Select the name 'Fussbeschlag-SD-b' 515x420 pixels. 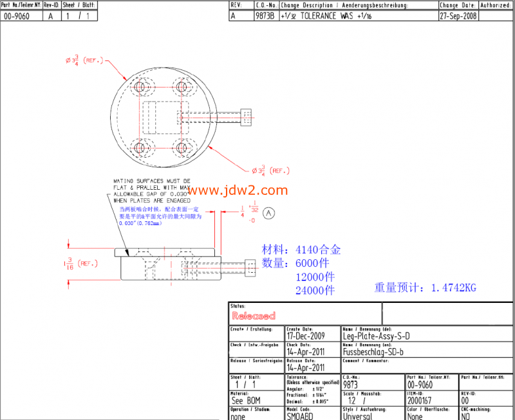(373, 352)
